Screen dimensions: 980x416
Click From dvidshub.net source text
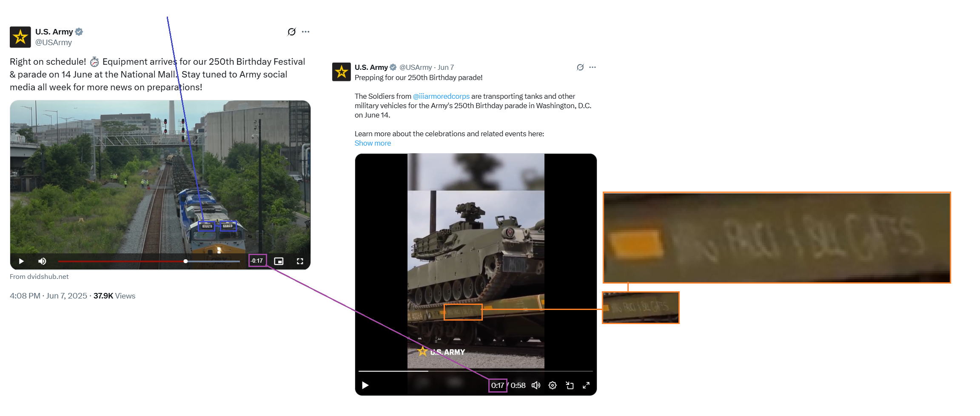[39, 277]
